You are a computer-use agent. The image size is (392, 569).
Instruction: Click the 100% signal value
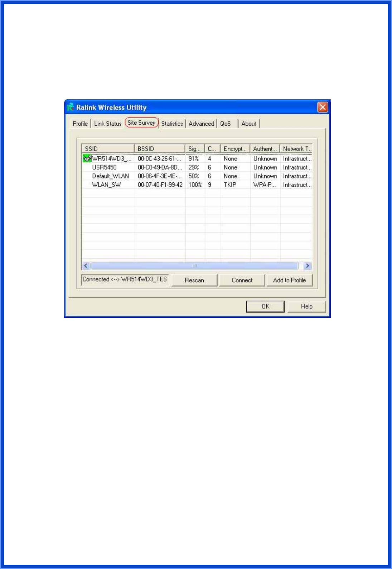195,185
